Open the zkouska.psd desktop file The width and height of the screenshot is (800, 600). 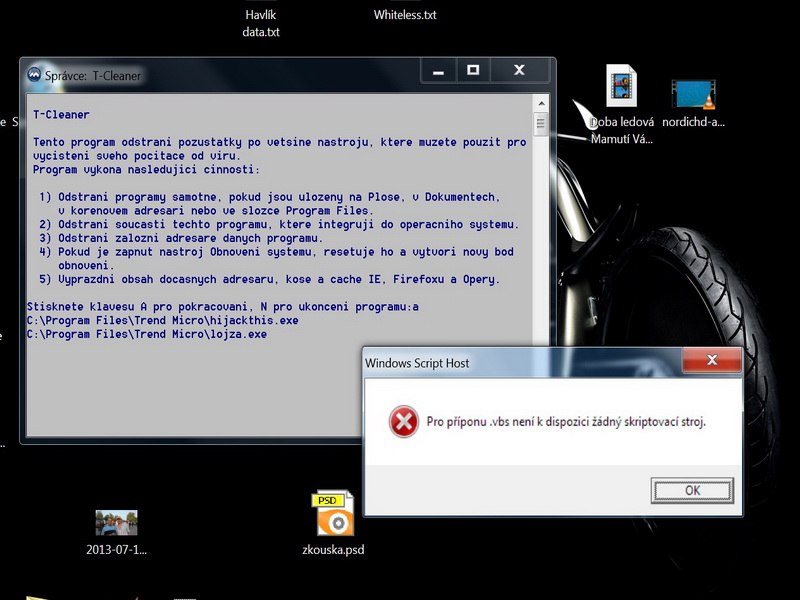tap(333, 517)
